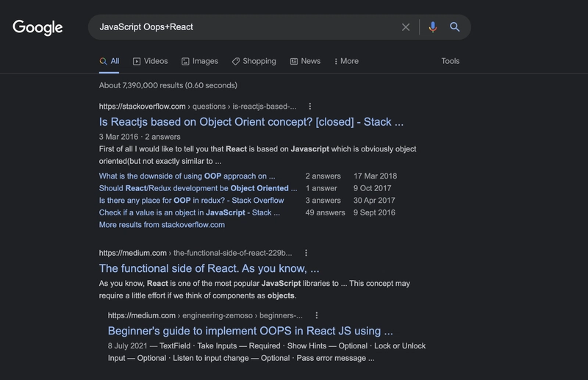Screen dimensions: 588x380
Task: Open 'Is there any place for OOP in redux?' link
Action: pyautogui.click(x=191, y=201)
